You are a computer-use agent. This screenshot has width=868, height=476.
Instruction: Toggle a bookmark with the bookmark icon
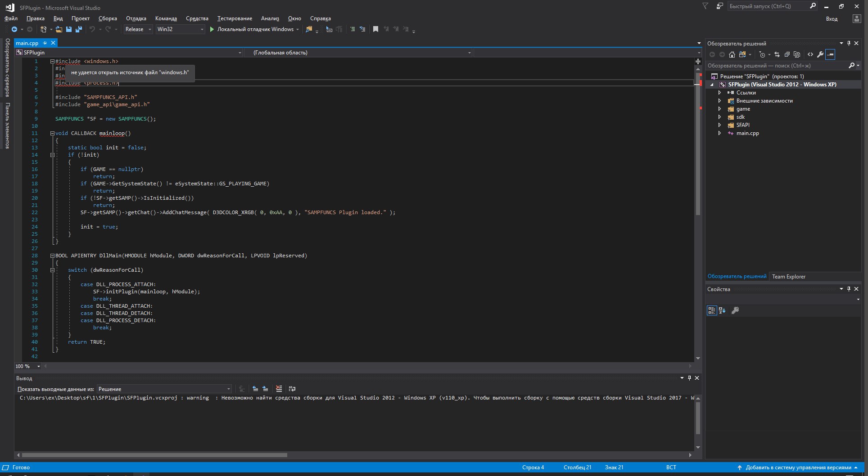375,29
